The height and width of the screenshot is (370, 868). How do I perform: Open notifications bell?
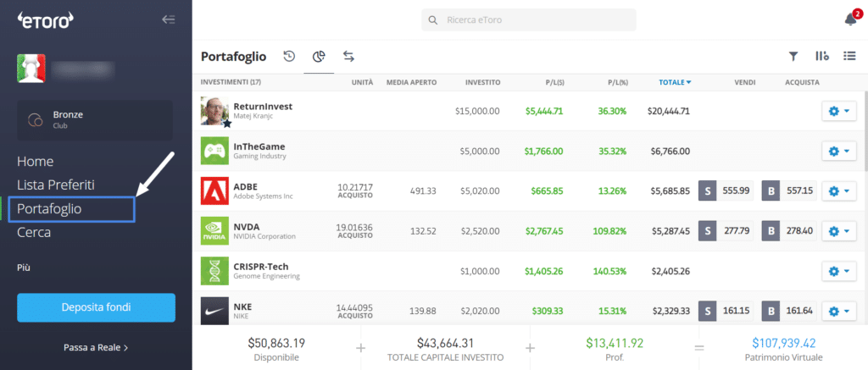[850, 19]
